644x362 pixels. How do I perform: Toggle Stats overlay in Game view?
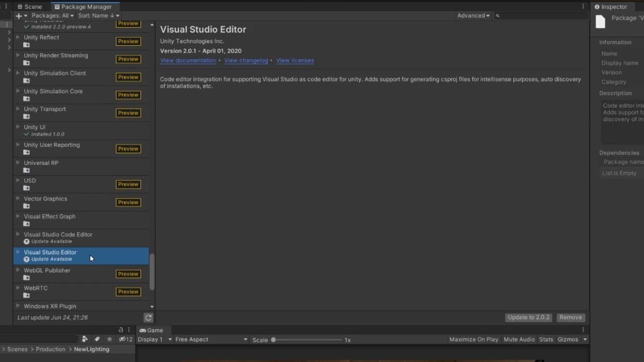click(x=546, y=339)
